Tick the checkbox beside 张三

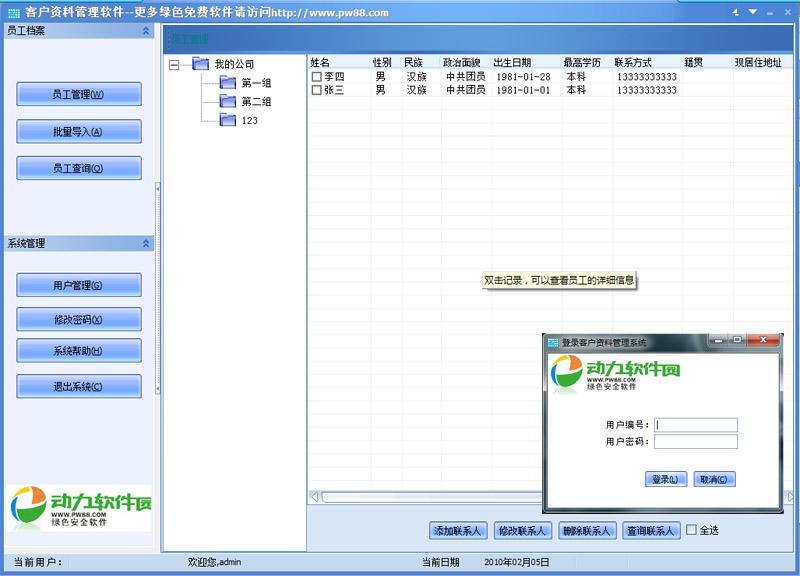317,90
